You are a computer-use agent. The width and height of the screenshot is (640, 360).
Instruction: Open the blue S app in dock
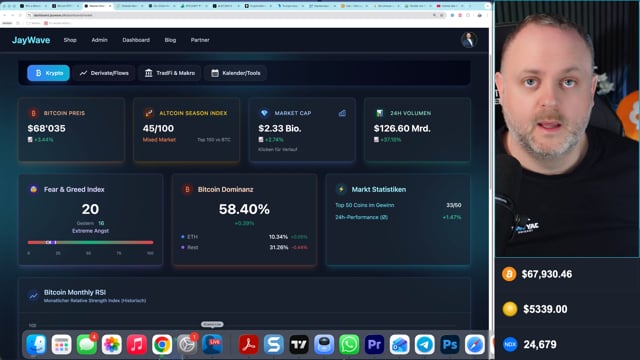[x=273, y=345]
